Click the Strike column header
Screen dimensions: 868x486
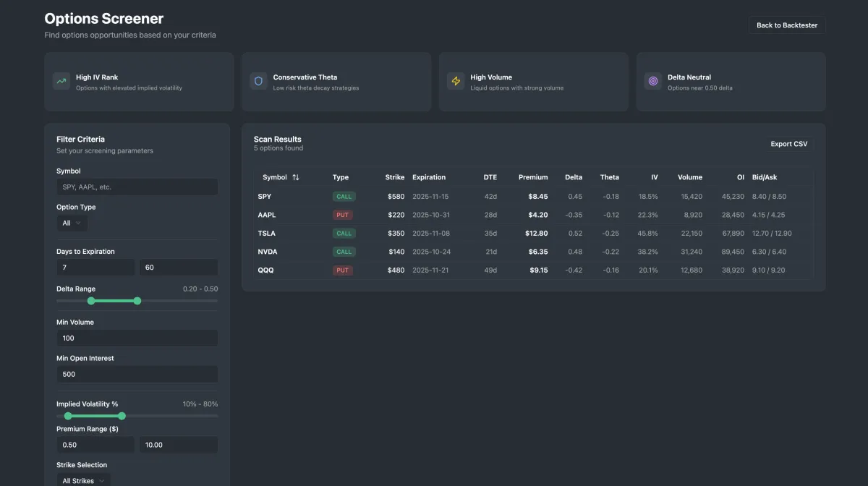click(x=395, y=177)
